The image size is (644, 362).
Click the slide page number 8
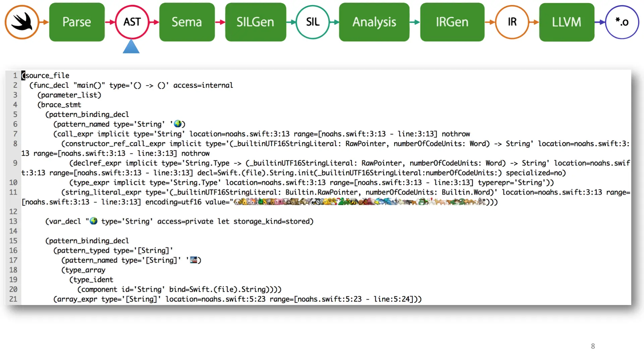tap(593, 346)
